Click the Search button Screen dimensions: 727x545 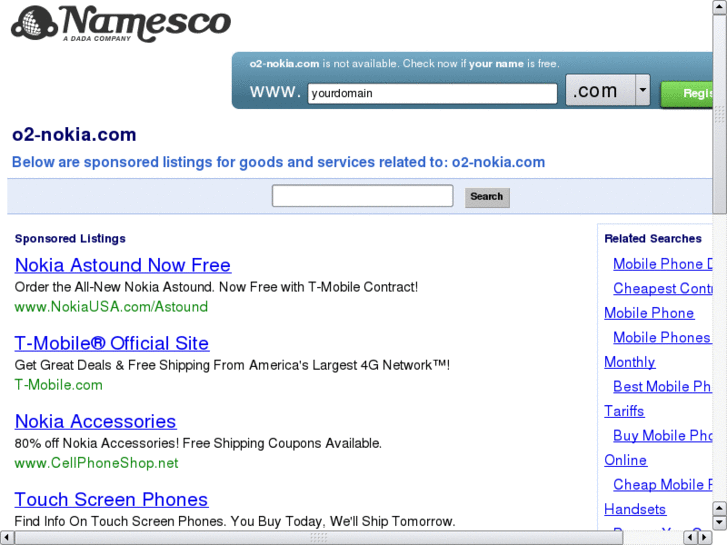pyautogui.click(x=487, y=197)
